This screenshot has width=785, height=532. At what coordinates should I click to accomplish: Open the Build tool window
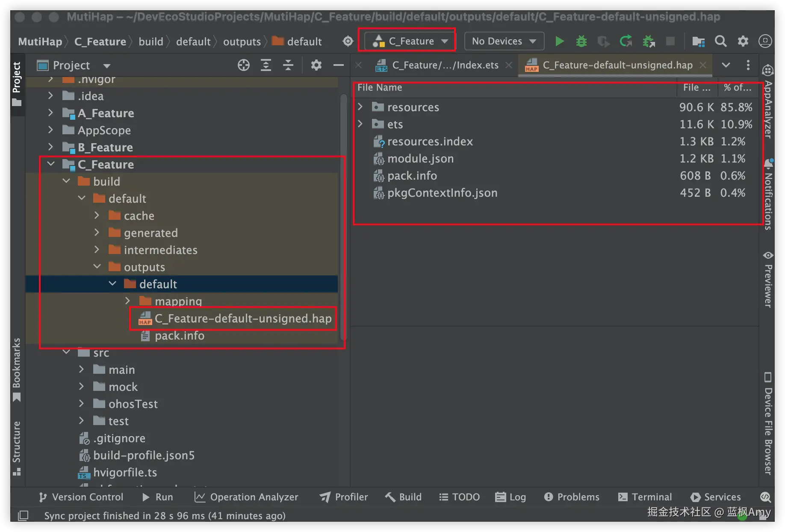(403, 497)
